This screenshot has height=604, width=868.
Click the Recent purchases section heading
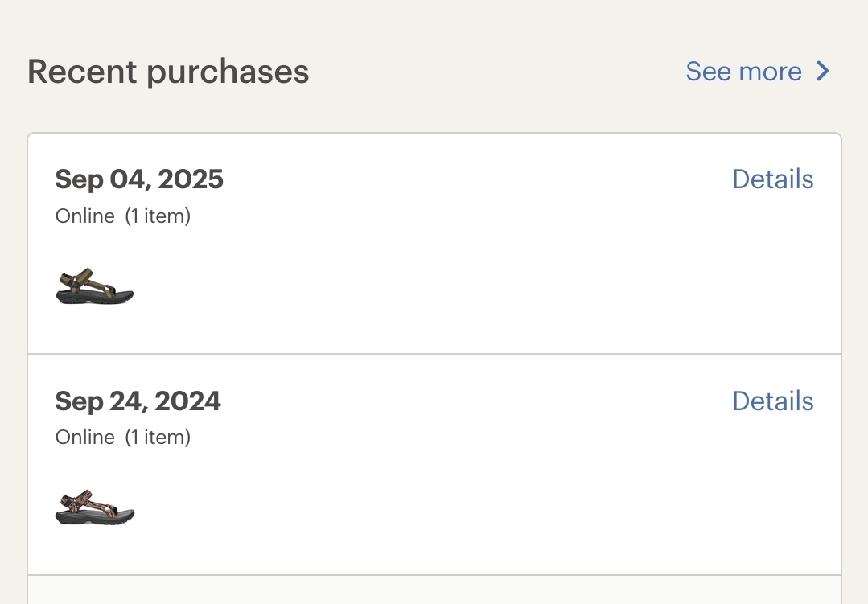coord(168,72)
